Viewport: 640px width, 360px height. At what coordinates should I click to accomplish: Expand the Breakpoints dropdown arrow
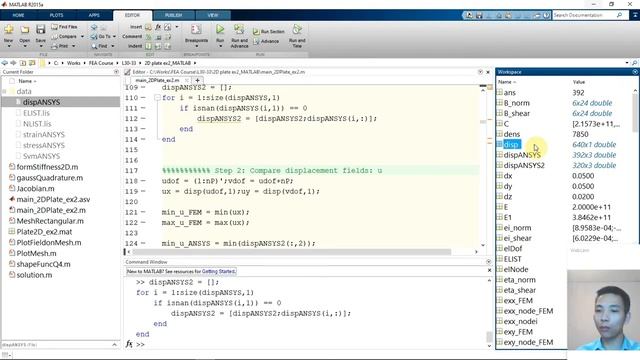196,46
